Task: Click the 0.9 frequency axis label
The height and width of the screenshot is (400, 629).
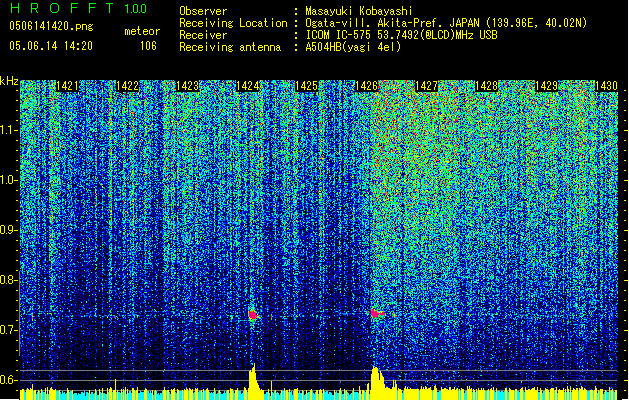Action: point(9,230)
